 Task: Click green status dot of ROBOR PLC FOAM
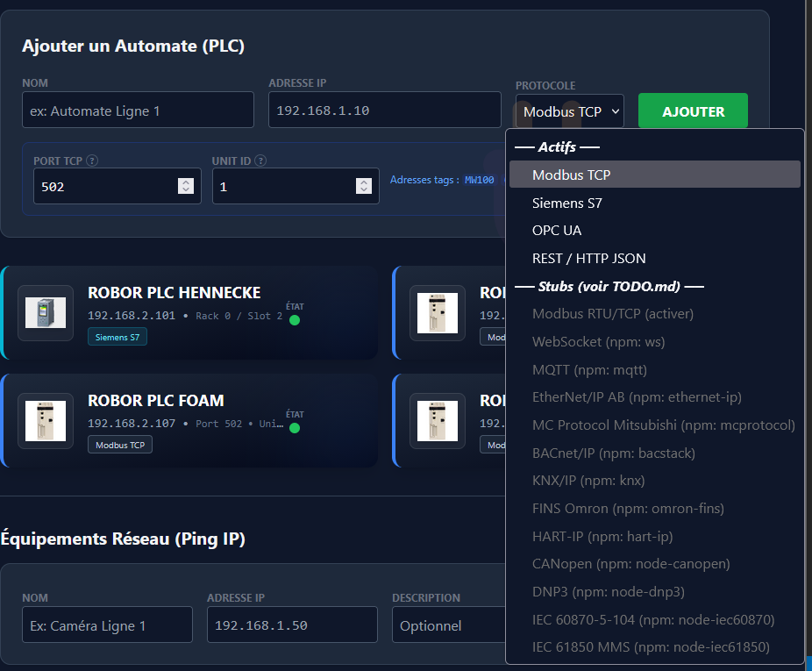coord(295,428)
